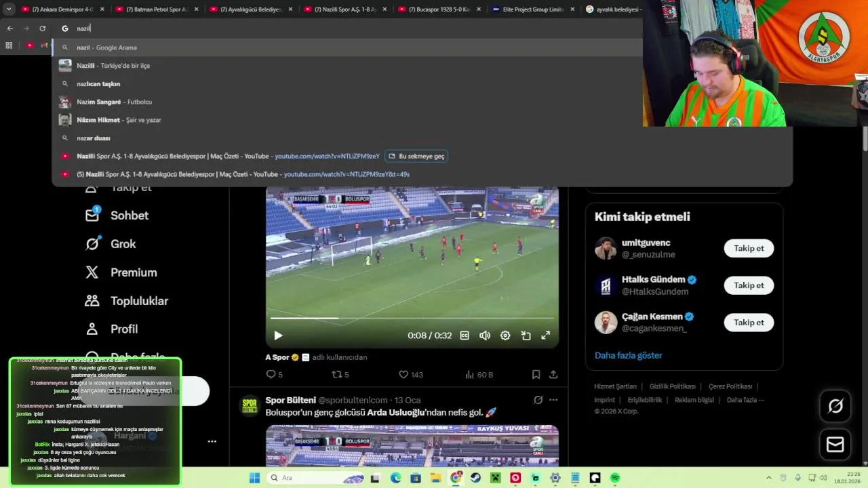Screen dimensions: 868x488
Task: Switch to Batman Petrol Spor tab
Action: point(156,9)
